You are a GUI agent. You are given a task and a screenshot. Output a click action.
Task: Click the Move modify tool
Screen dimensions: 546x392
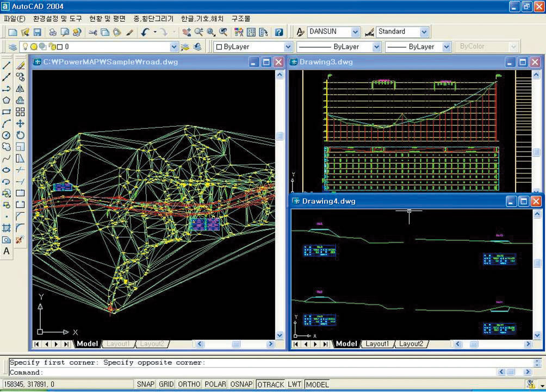(x=20, y=123)
